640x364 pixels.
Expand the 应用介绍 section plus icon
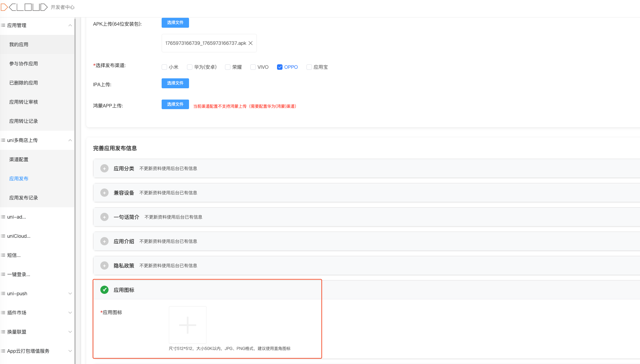[x=104, y=241]
